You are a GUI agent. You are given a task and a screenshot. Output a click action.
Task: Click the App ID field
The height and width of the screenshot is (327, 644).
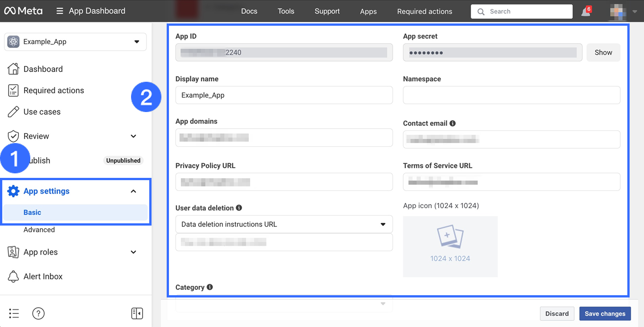(284, 53)
